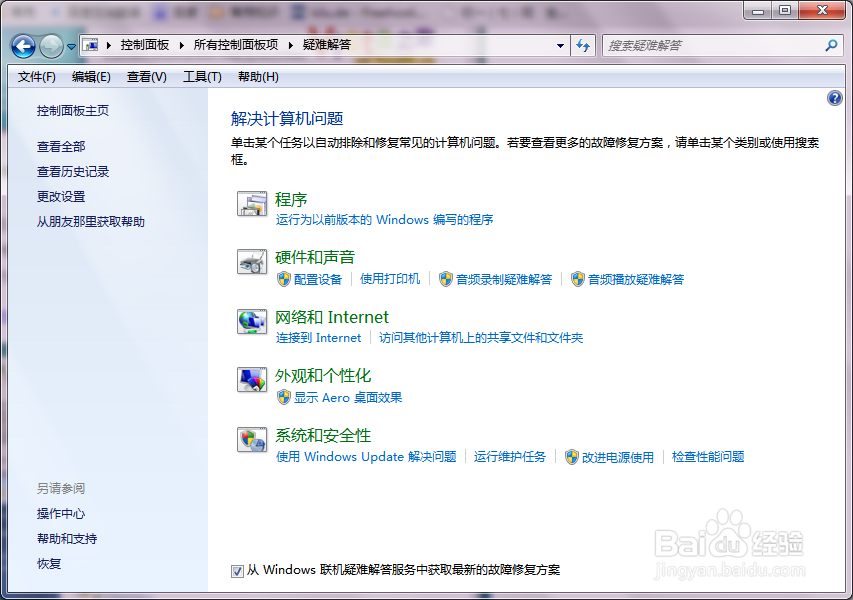853x600 pixels.
Task: Click the 外观和个性化 category icon
Action: pos(252,380)
